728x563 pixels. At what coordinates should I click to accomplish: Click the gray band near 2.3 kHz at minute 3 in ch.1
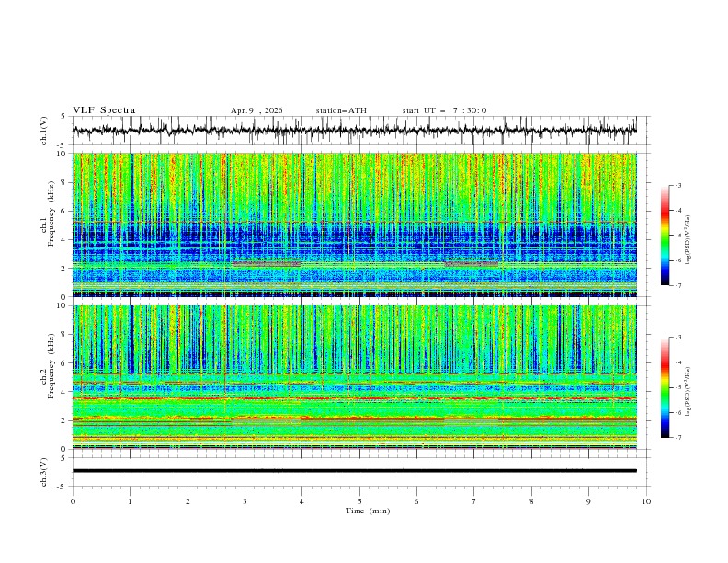[266, 263]
